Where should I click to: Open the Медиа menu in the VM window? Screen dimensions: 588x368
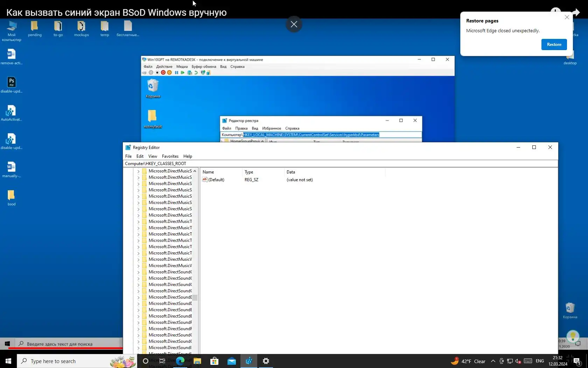point(182,67)
